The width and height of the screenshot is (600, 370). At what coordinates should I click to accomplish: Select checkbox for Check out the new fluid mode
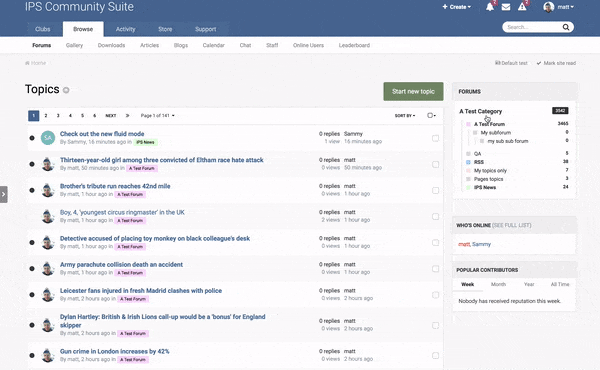coord(435,138)
